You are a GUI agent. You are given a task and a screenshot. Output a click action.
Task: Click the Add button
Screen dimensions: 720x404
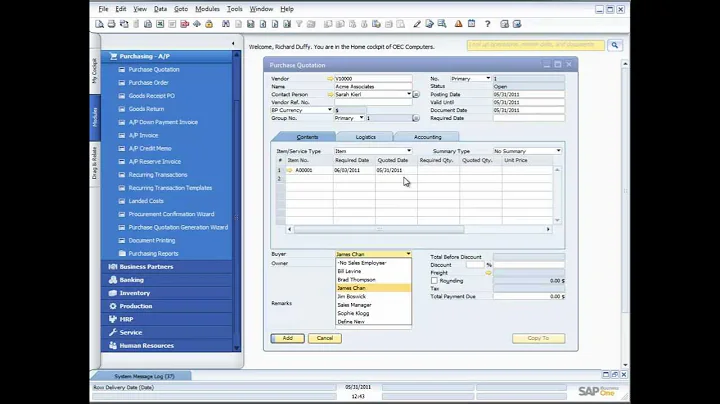pyautogui.click(x=287, y=338)
